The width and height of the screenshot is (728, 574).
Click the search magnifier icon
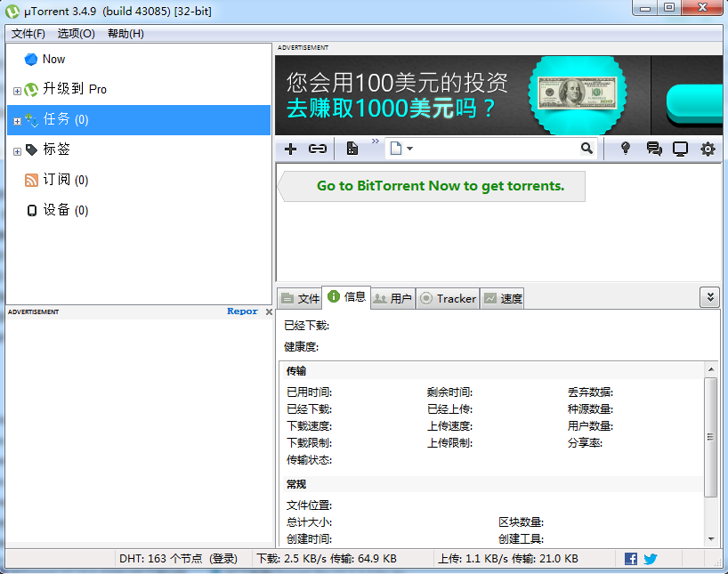click(x=586, y=149)
